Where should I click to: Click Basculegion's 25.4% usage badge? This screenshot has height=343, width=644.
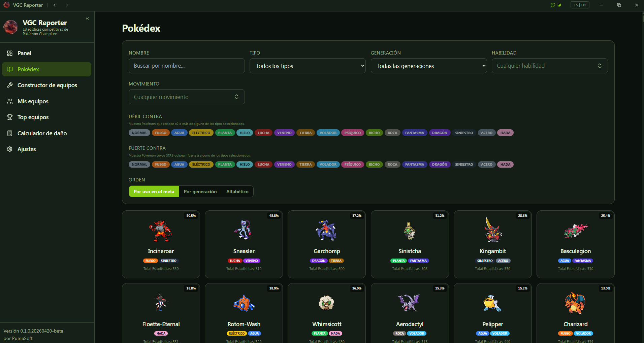pos(606,216)
